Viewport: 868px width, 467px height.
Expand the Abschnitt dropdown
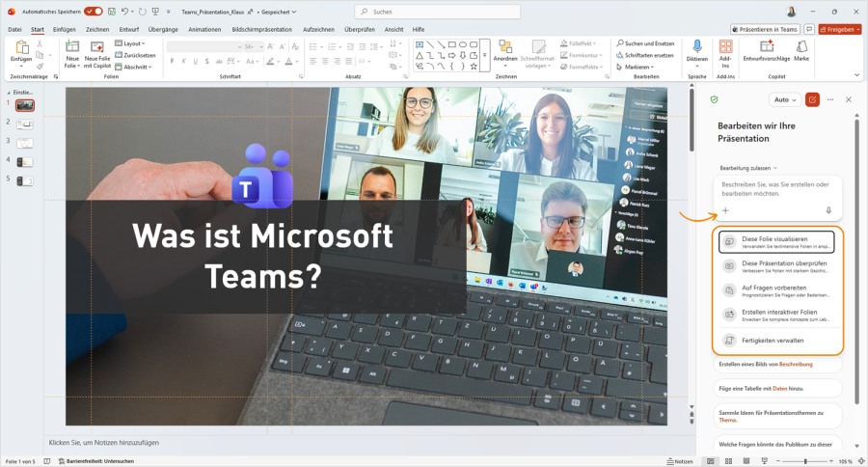pyautogui.click(x=133, y=67)
